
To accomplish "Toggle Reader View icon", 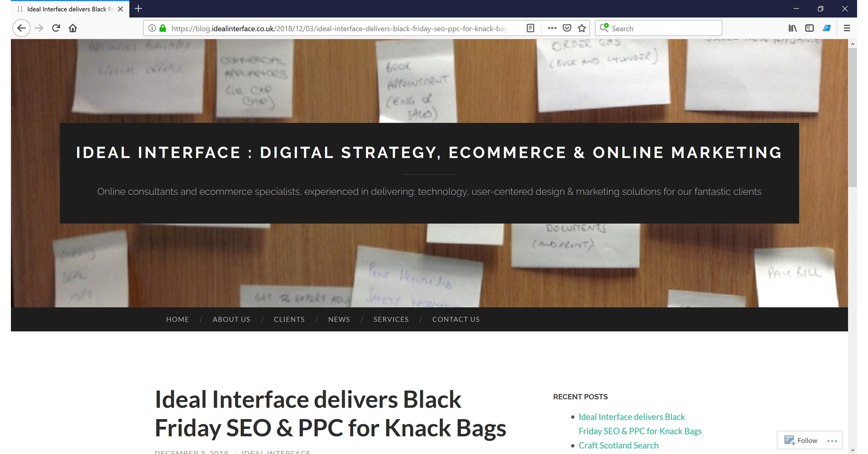I will pyautogui.click(x=530, y=28).
